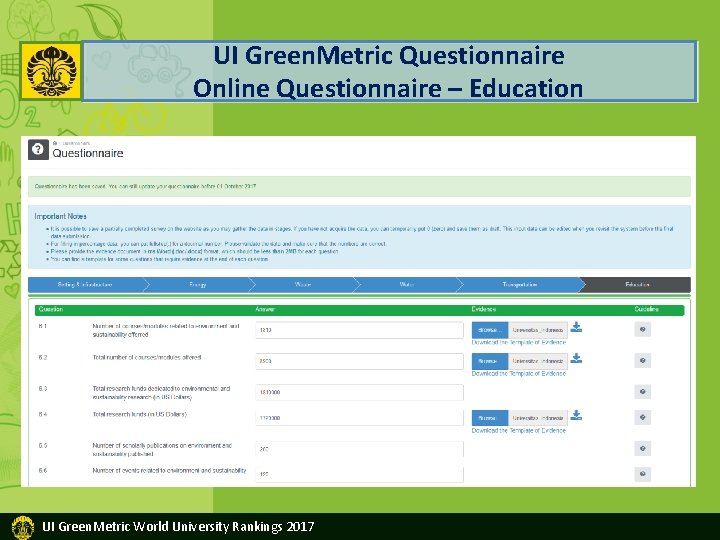Click 'Total number of courses/modules offered' question text
720x540 pixels.
pyautogui.click(x=147, y=357)
